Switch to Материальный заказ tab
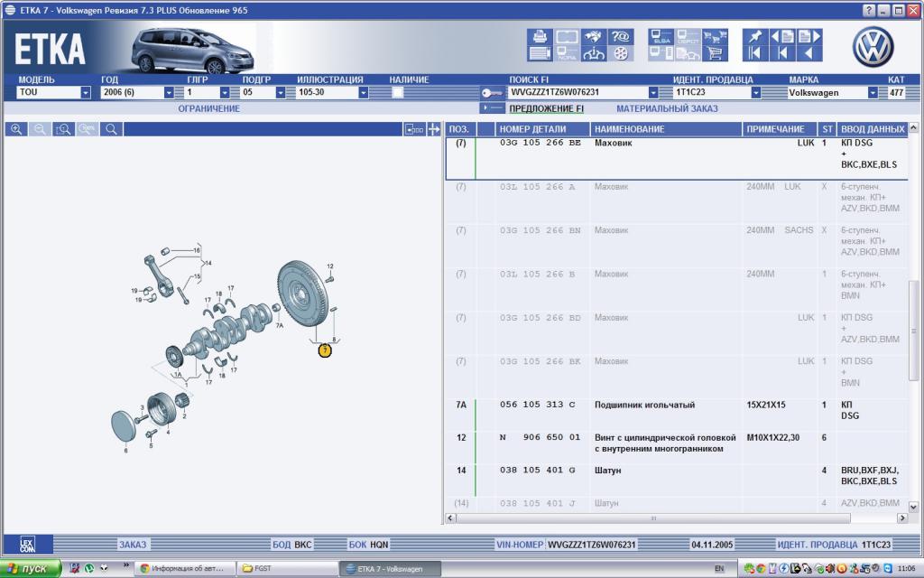The width and height of the screenshot is (924, 578). (x=667, y=108)
